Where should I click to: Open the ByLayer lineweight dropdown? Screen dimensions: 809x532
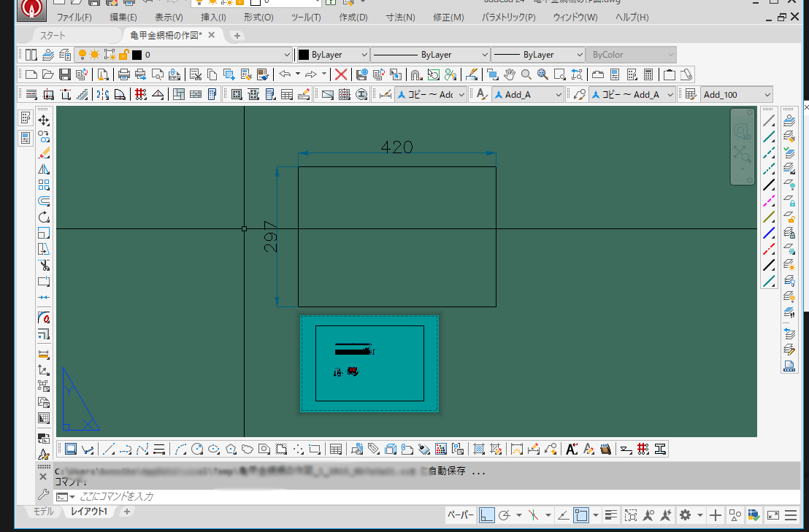(579, 55)
